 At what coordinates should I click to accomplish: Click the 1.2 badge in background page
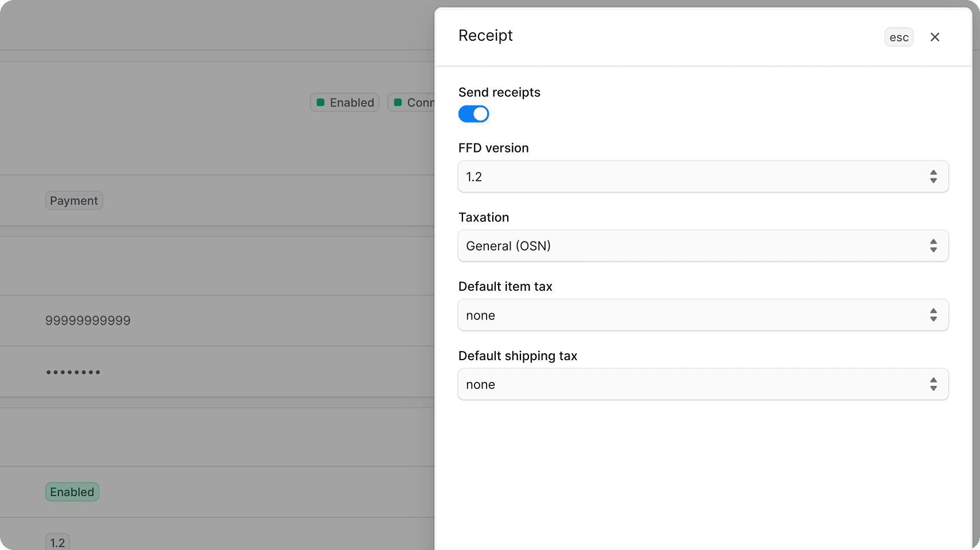[x=57, y=543]
